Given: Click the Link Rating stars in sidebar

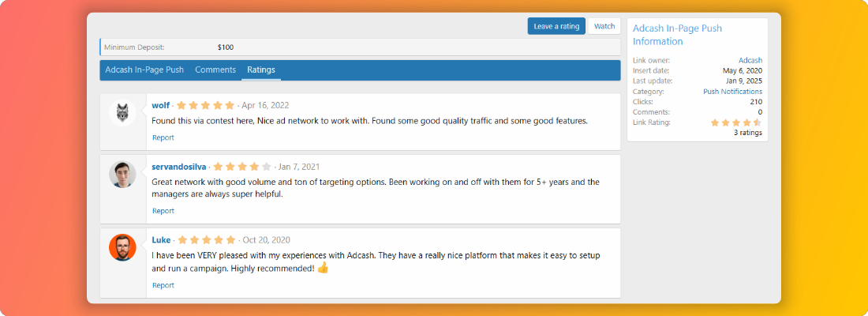Looking at the screenshot, I should [736, 122].
